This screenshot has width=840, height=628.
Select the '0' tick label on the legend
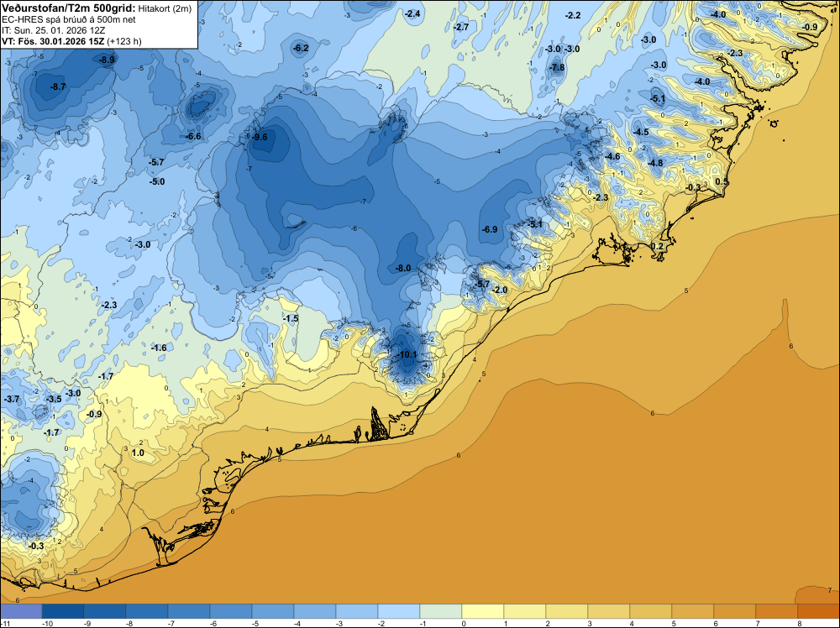click(x=462, y=623)
